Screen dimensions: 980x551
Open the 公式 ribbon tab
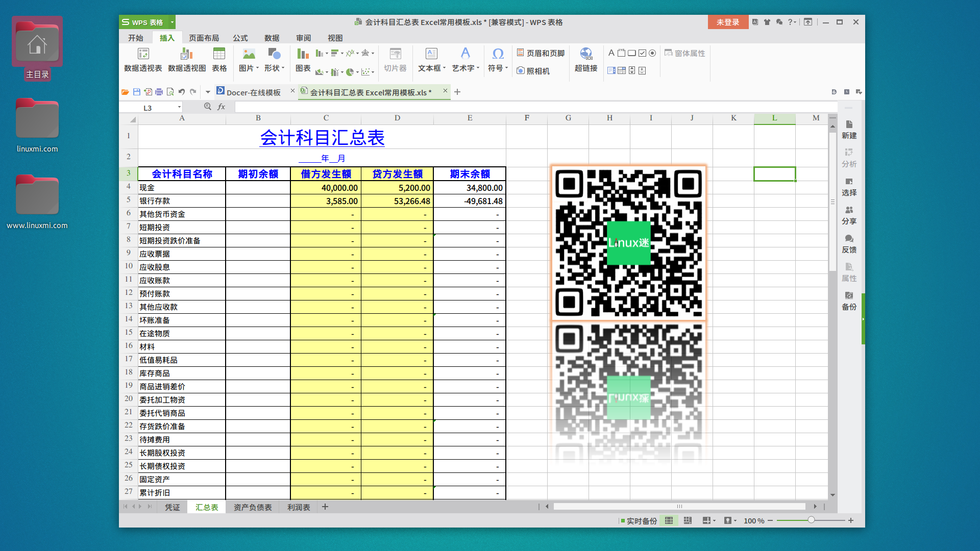pos(240,38)
